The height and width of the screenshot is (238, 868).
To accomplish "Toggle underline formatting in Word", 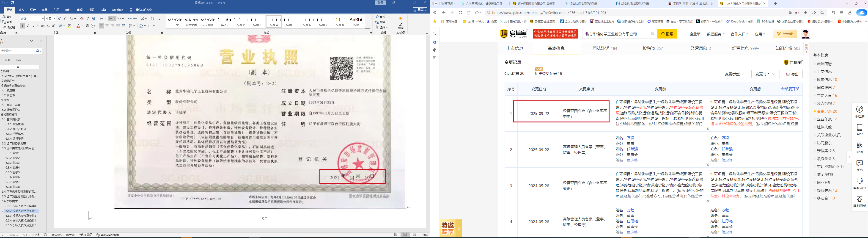I will coord(33,26).
